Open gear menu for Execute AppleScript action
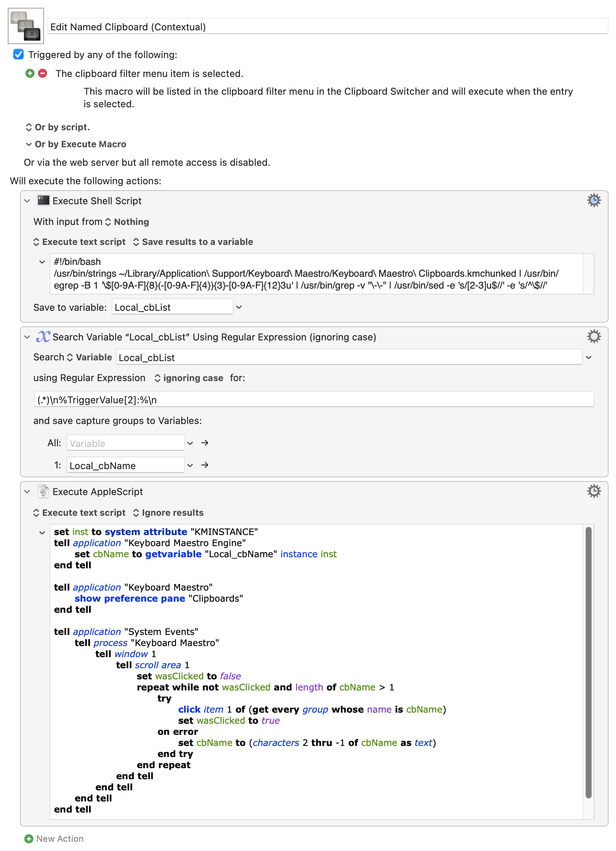616x851 pixels. click(x=593, y=491)
